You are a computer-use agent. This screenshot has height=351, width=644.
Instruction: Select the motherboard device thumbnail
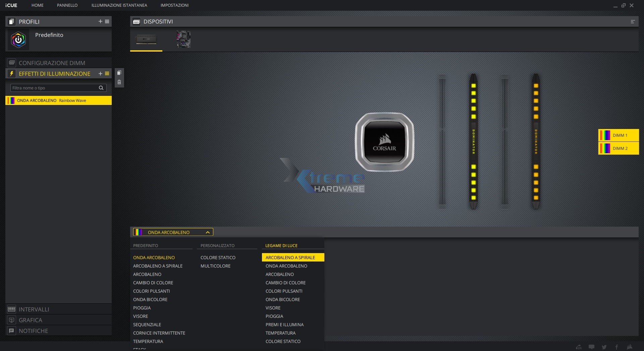coord(183,39)
